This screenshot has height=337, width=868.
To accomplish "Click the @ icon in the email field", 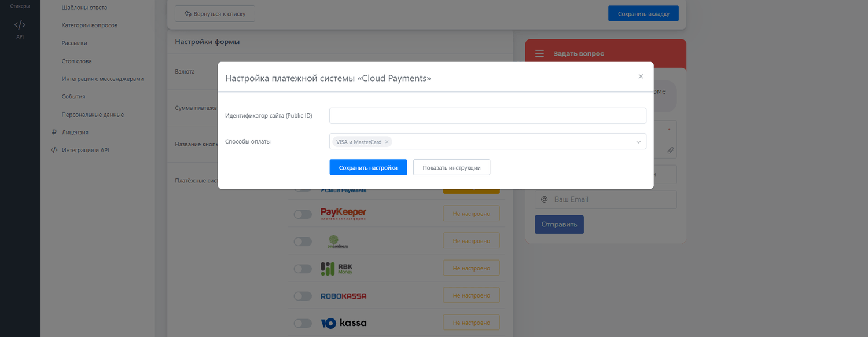I will click(544, 199).
